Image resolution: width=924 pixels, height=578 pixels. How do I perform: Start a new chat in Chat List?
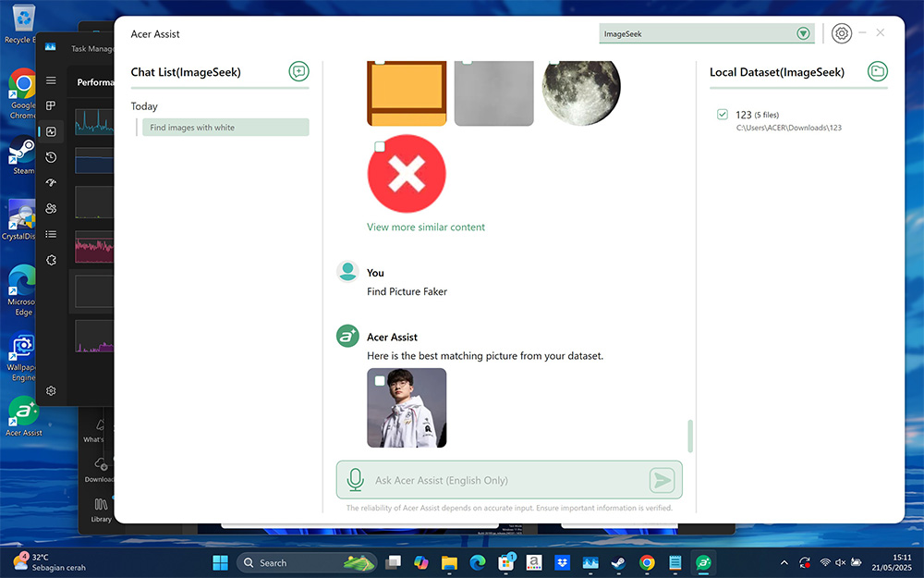click(x=298, y=71)
